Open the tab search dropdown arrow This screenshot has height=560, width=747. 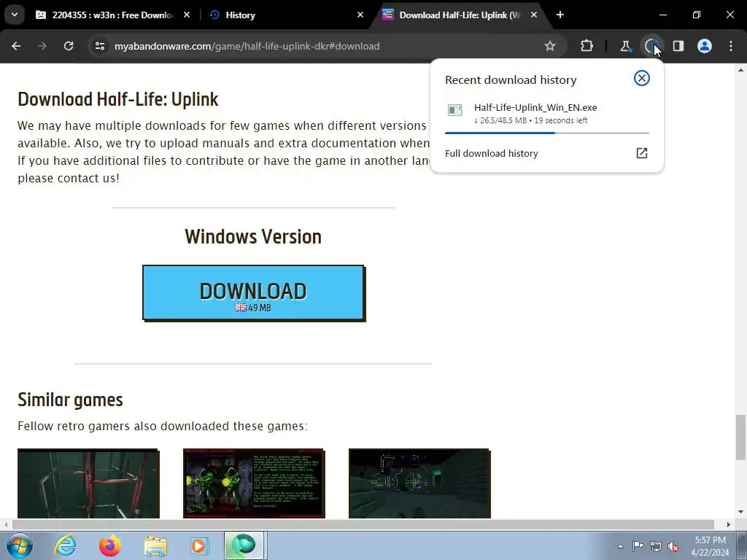tap(15, 15)
